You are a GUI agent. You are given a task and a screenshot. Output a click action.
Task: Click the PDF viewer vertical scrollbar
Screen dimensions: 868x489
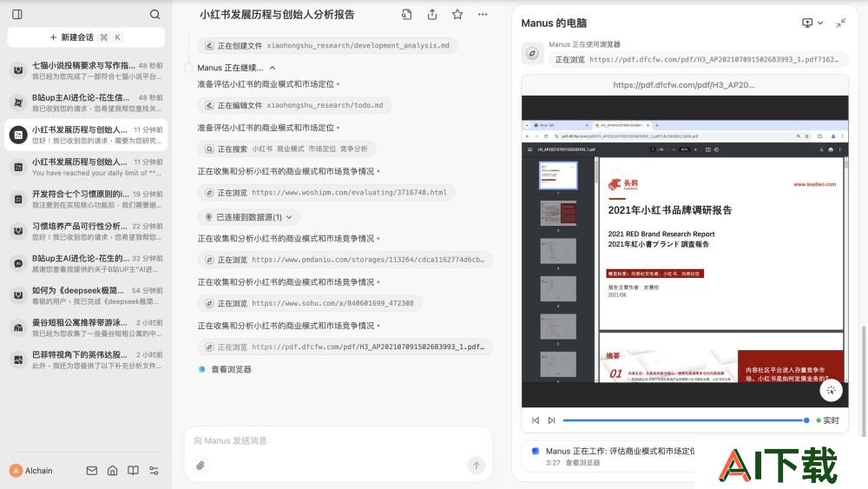[845, 165]
